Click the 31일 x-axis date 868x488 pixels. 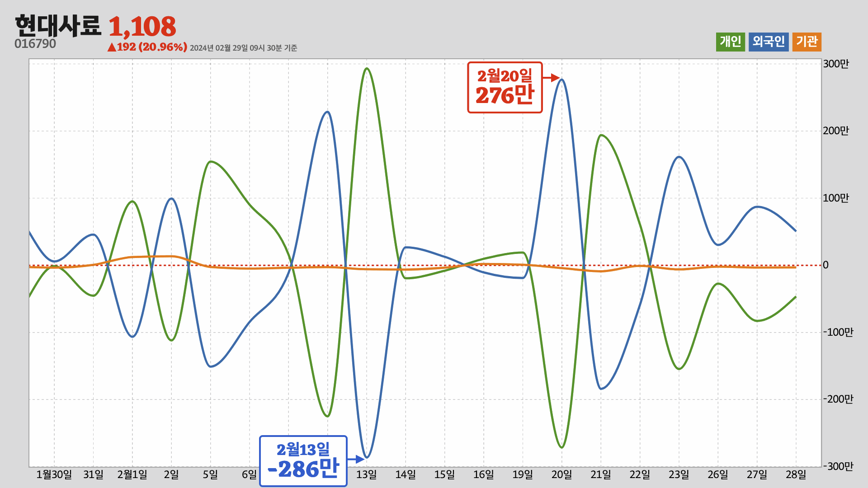(94, 474)
